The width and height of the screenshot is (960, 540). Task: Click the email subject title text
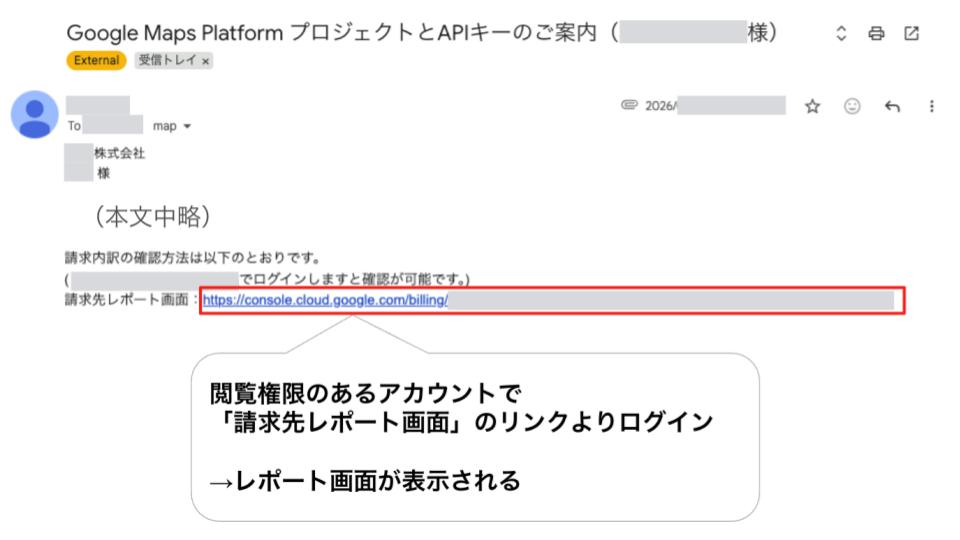point(421,32)
